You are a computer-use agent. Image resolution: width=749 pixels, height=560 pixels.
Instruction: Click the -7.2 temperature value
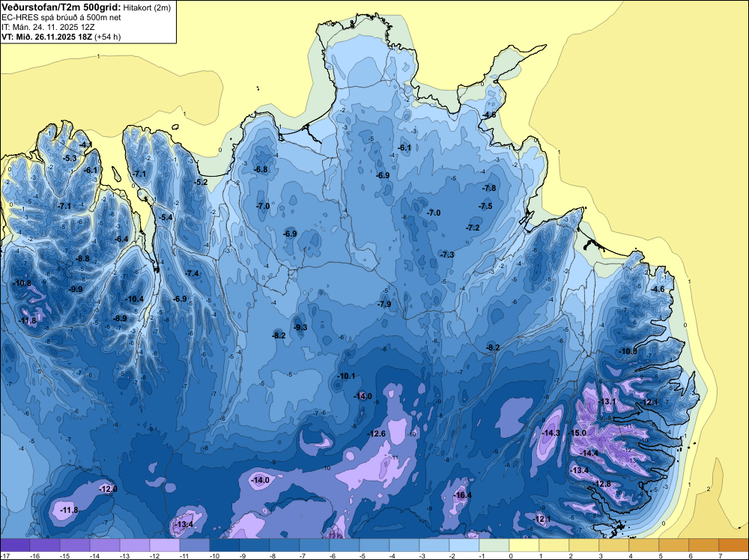[473, 228]
